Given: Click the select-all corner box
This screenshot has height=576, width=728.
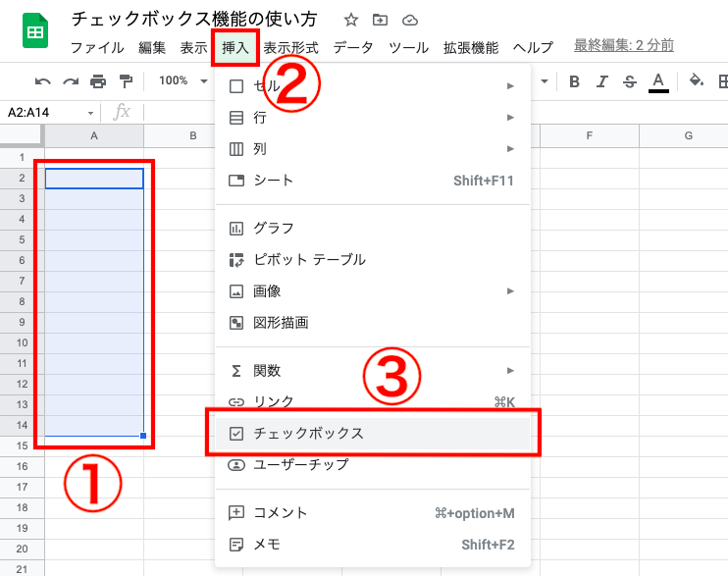Looking at the screenshot, I should pos(22,135).
